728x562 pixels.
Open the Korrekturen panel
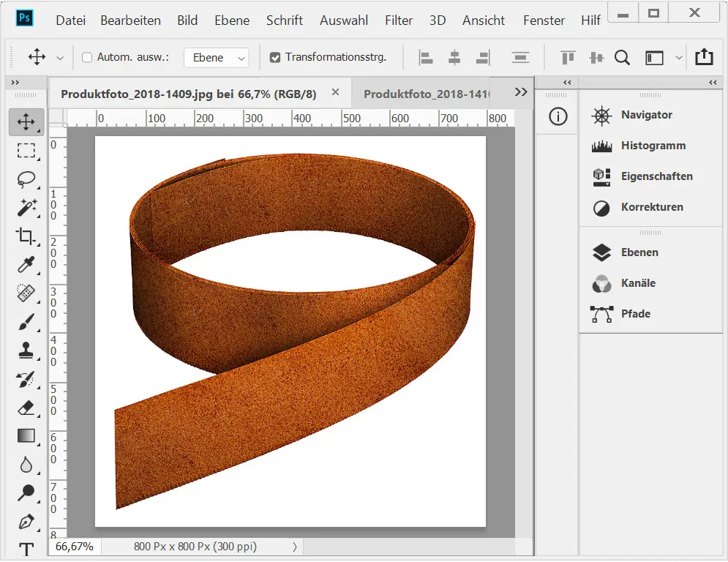click(x=651, y=207)
